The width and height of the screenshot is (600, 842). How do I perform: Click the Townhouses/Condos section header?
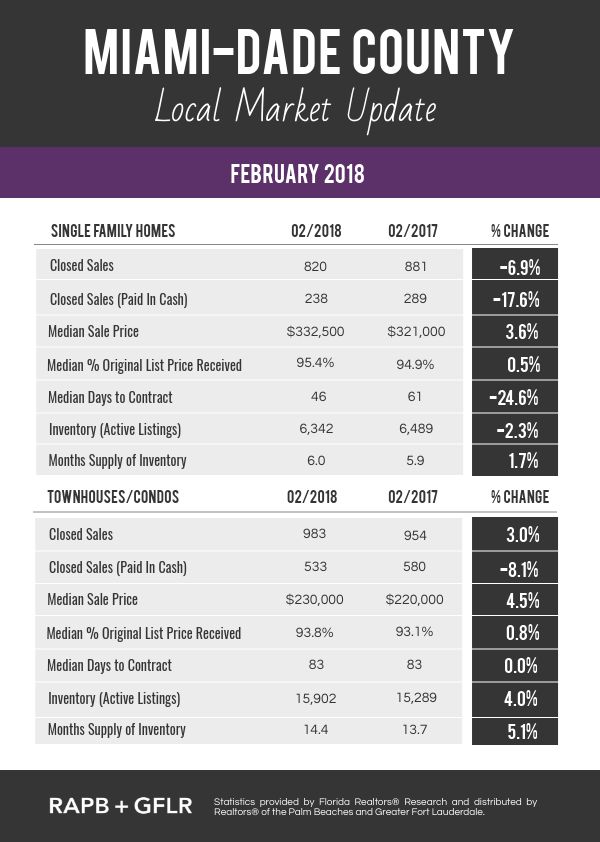(112, 499)
